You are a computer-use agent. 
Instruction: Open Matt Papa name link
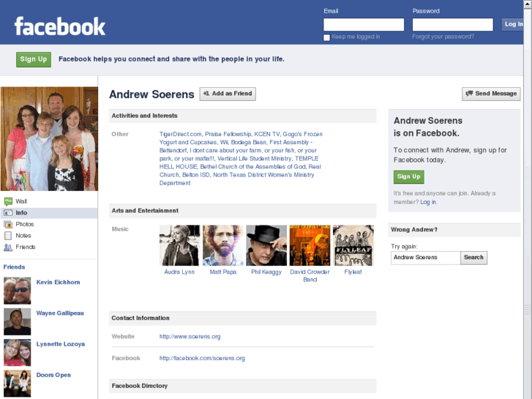223,272
